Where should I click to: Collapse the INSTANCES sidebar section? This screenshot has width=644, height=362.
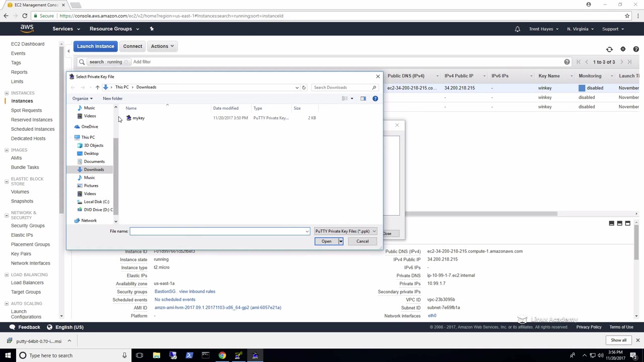pyautogui.click(x=7, y=93)
